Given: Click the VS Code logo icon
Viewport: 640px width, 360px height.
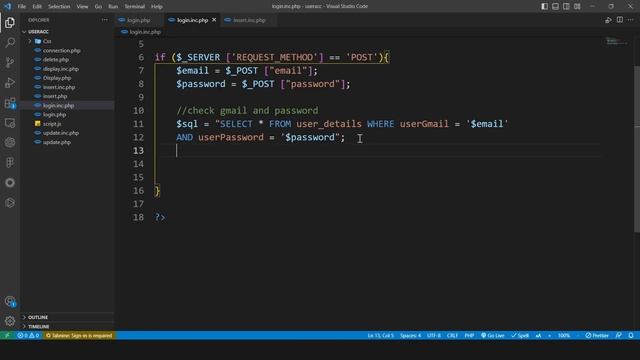Looking at the screenshot, I should (x=7, y=6).
